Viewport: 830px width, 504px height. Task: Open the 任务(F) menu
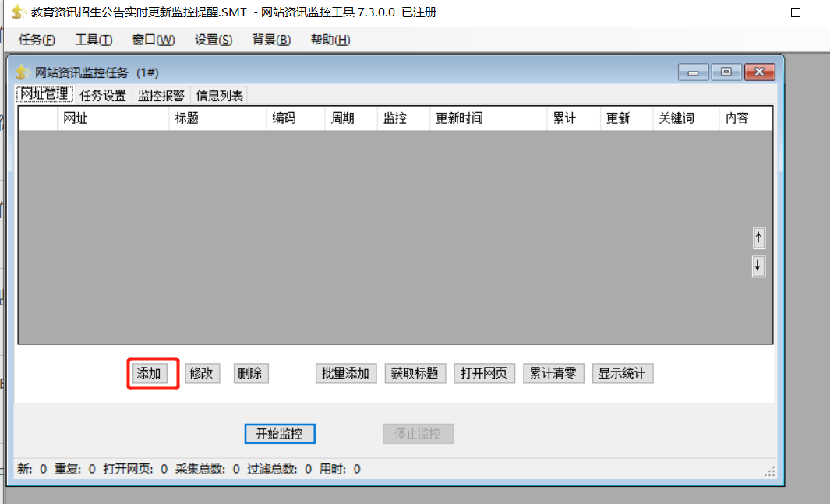click(x=37, y=41)
